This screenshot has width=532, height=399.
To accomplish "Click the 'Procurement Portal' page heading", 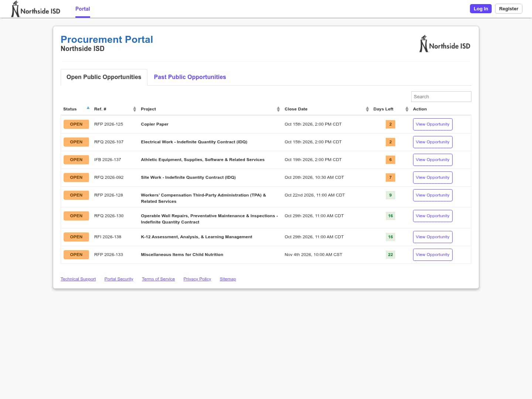I will pyautogui.click(x=107, y=40).
